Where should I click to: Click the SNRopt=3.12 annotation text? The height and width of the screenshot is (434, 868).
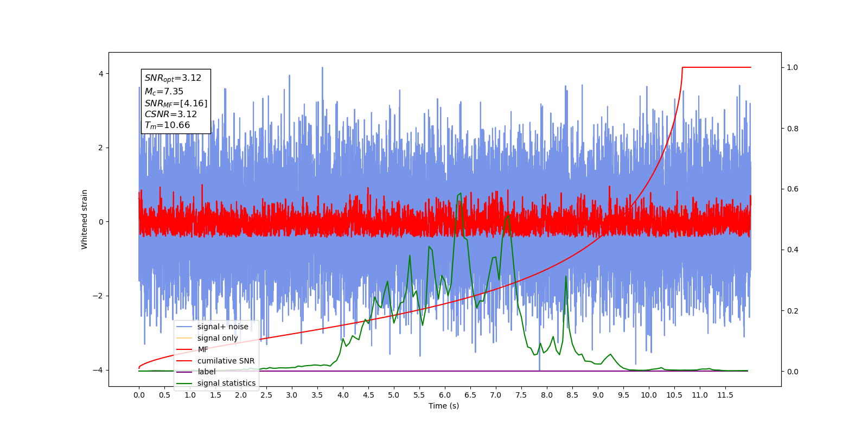tap(173, 78)
